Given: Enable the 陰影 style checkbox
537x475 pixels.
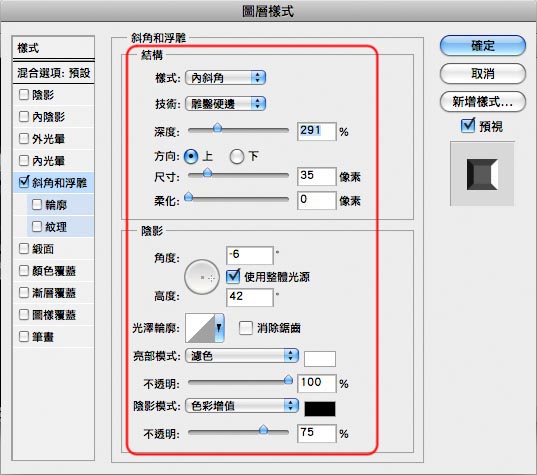Looking at the screenshot, I should (x=24, y=95).
